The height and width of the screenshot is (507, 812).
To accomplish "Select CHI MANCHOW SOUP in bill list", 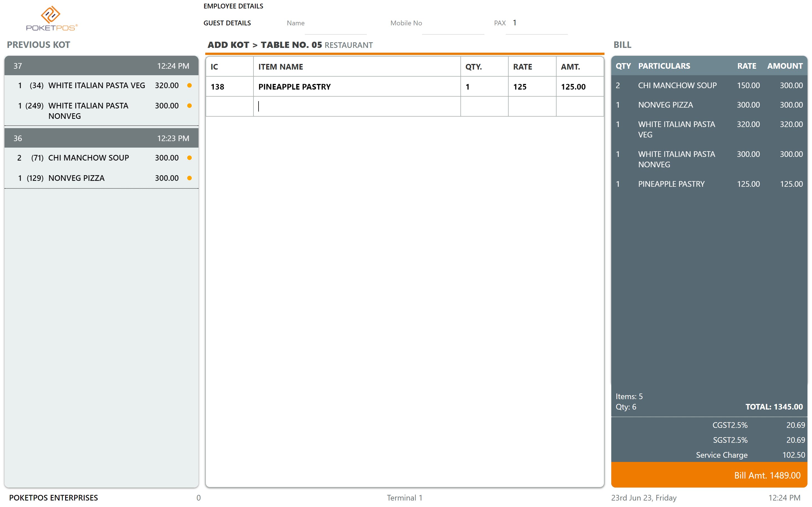I will [677, 86].
